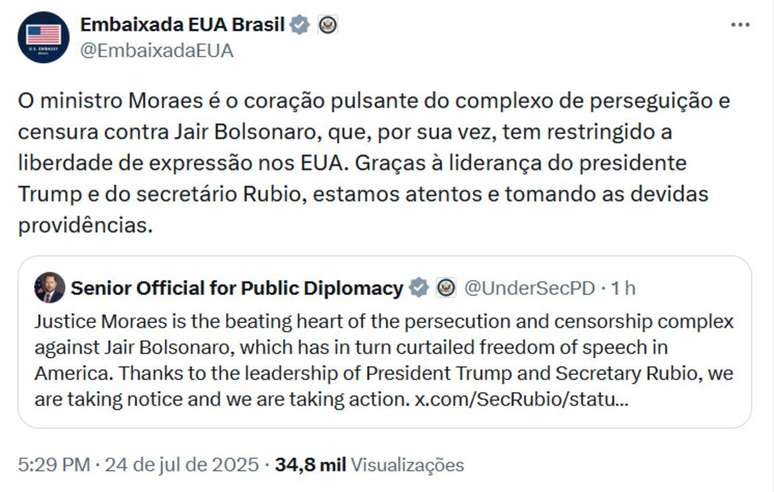Open the @EmbaixadaEUA handle link
This screenshot has height=492, width=774.
pyautogui.click(x=156, y=51)
